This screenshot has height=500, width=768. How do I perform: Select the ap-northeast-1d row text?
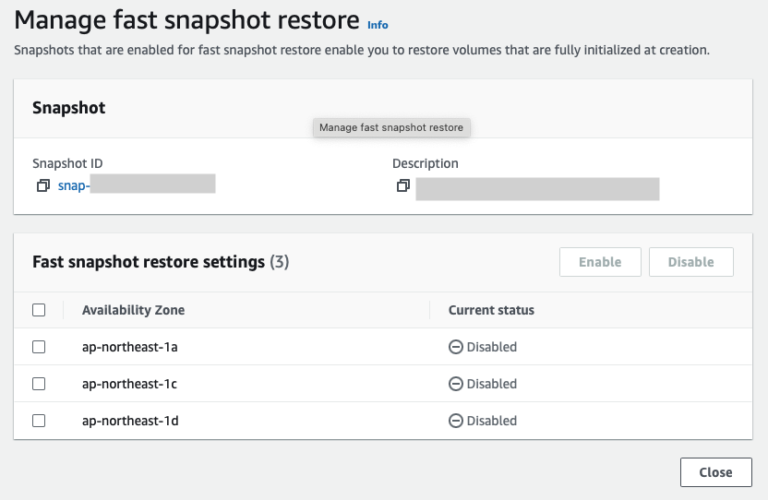click(x=130, y=421)
